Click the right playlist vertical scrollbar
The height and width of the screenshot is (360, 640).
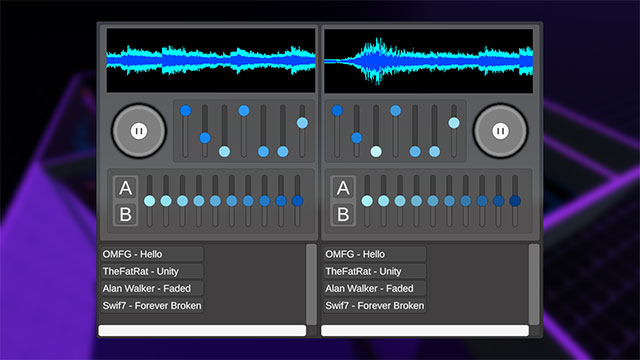[x=534, y=284]
